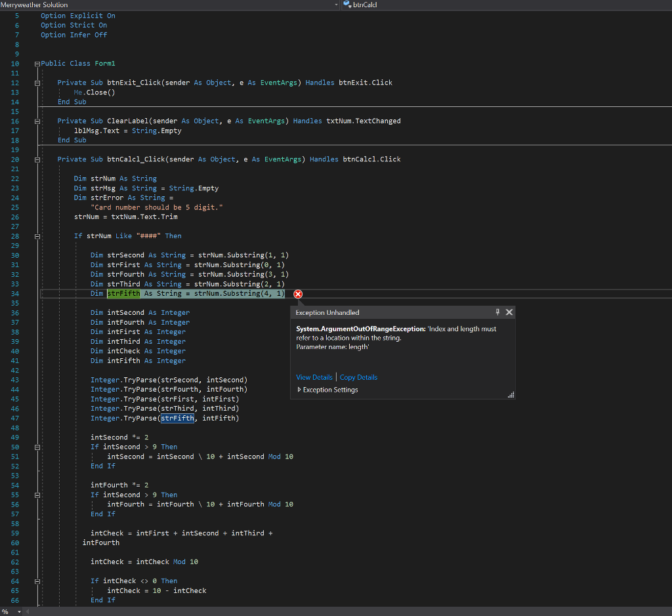This screenshot has height=616, width=672.
Task: Click the btnCalcl member icon in the navigation bar
Action: pos(347,5)
